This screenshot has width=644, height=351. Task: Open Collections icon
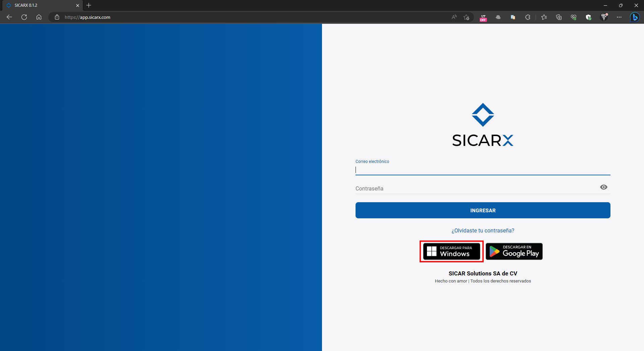(x=559, y=17)
